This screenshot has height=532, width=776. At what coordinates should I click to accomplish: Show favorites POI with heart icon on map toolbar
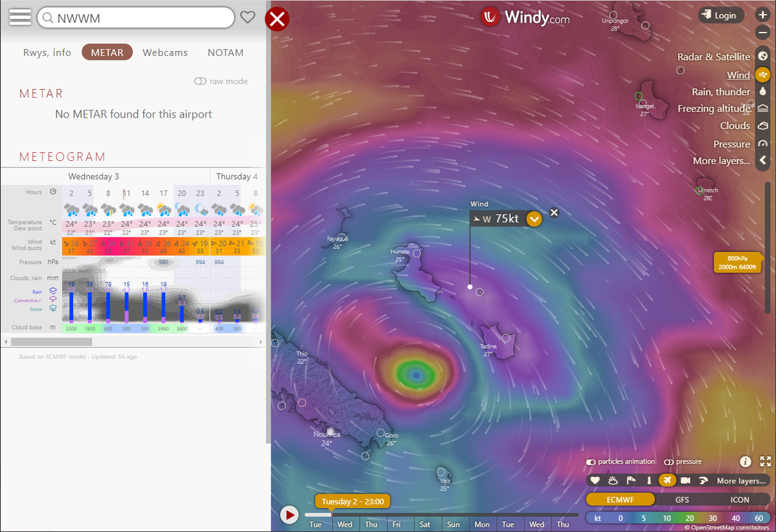coord(595,481)
